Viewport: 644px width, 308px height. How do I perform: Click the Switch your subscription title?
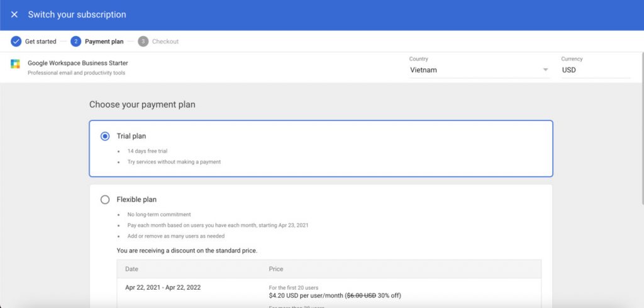[x=77, y=14]
